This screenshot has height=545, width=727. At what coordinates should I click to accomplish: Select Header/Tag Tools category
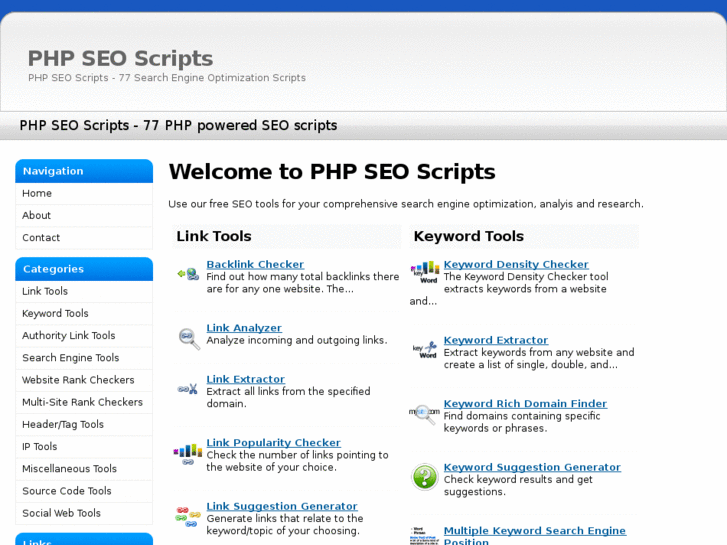tap(84, 425)
